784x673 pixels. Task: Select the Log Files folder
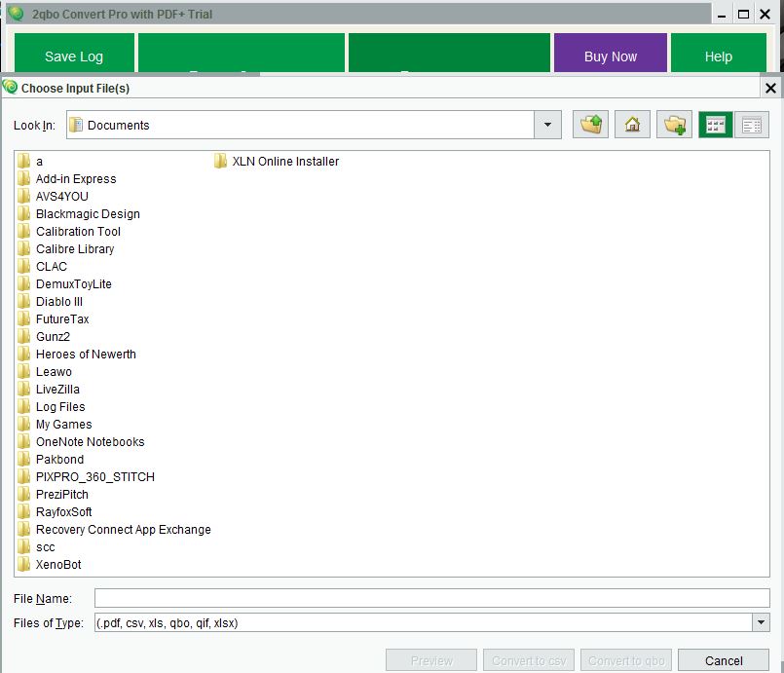pyautogui.click(x=51, y=406)
